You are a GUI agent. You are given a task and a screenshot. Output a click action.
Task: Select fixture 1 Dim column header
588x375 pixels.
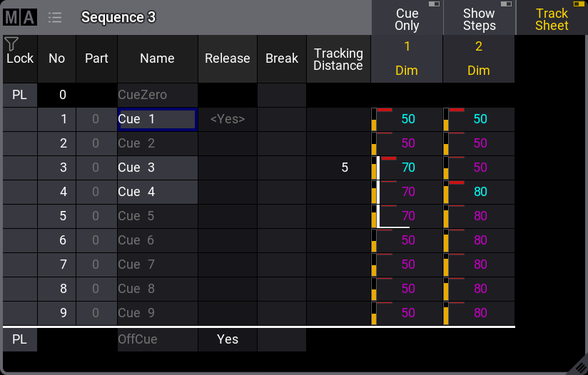pyautogui.click(x=407, y=58)
